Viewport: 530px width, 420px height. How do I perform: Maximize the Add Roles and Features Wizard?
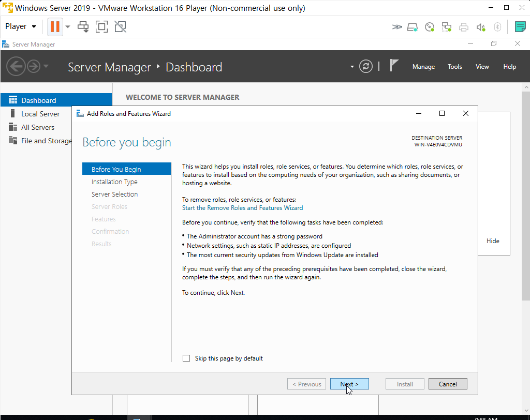[x=442, y=113]
